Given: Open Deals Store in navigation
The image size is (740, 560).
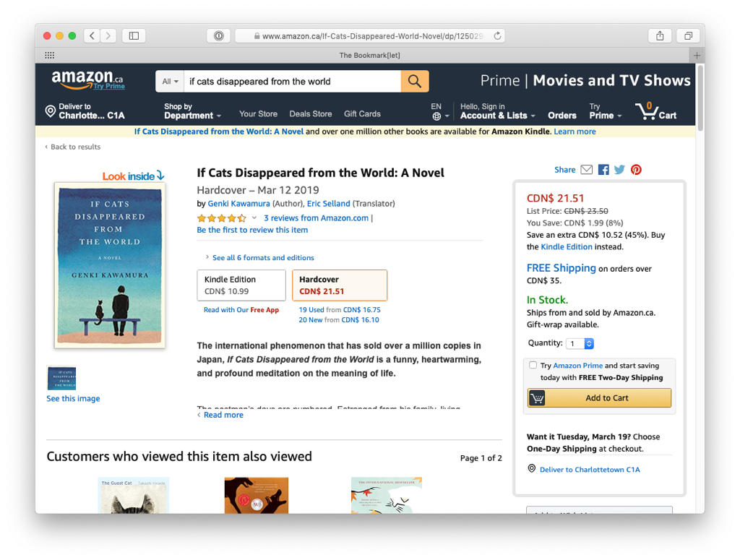Looking at the screenshot, I should click(x=311, y=113).
